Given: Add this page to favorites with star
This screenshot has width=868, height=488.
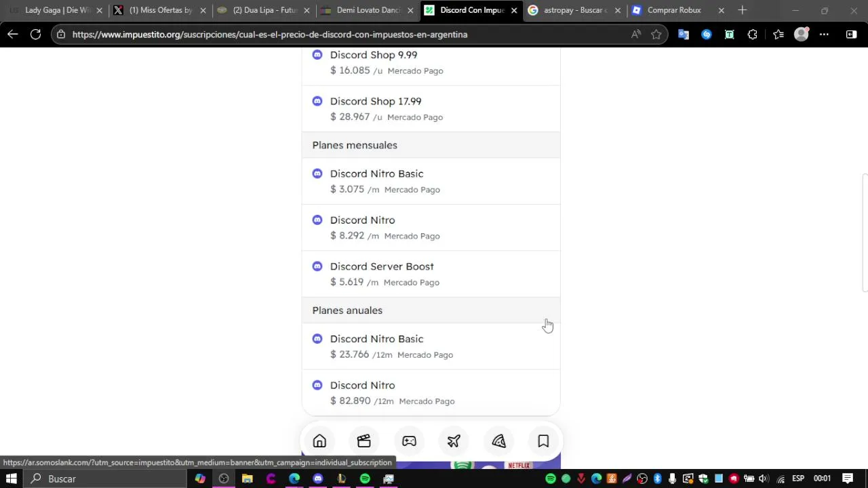Looking at the screenshot, I should [656, 35].
